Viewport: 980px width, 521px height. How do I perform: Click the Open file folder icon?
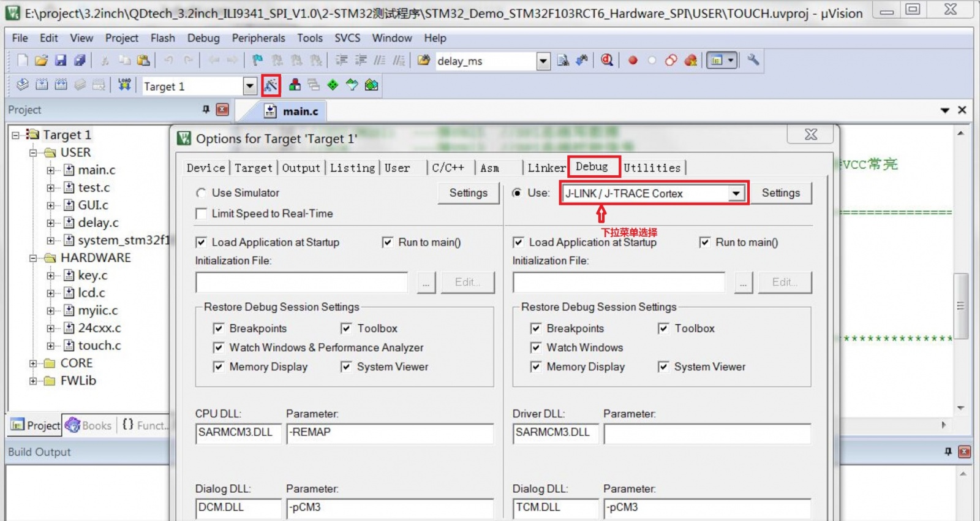point(41,60)
